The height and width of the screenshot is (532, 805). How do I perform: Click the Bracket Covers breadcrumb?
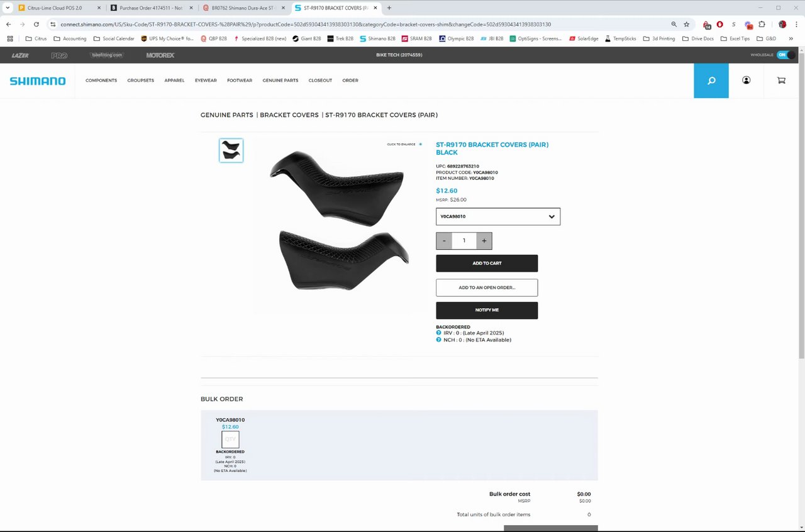click(289, 115)
